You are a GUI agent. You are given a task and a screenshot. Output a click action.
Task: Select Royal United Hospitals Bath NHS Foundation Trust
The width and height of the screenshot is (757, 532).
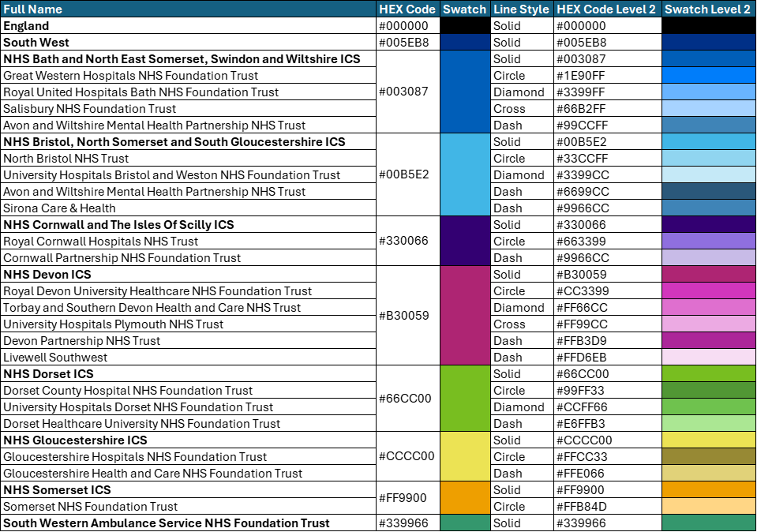pyautogui.click(x=189, y=92)
